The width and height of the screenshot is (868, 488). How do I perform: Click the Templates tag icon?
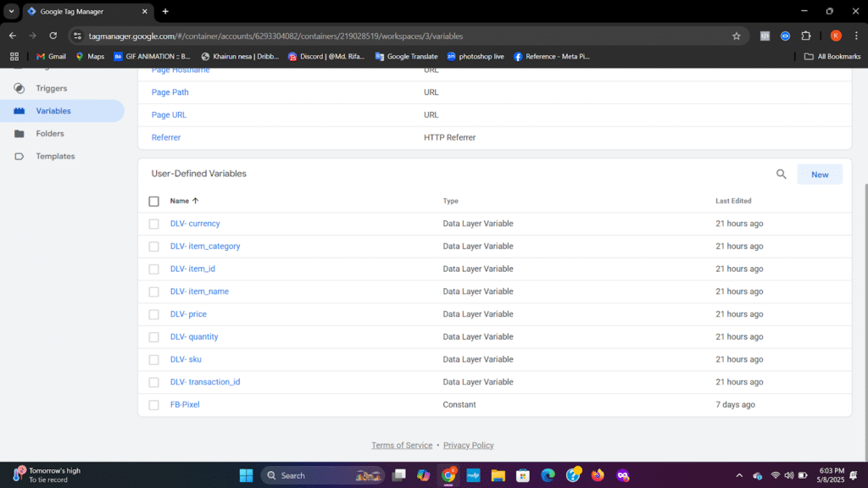pyautogui.click(x=19, y=156)
